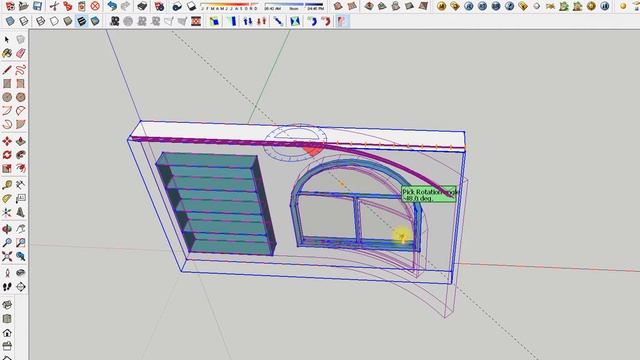Screen dimensions: 640x360
Task: Save the model with floppy icon
Action: tap(37, 6)
